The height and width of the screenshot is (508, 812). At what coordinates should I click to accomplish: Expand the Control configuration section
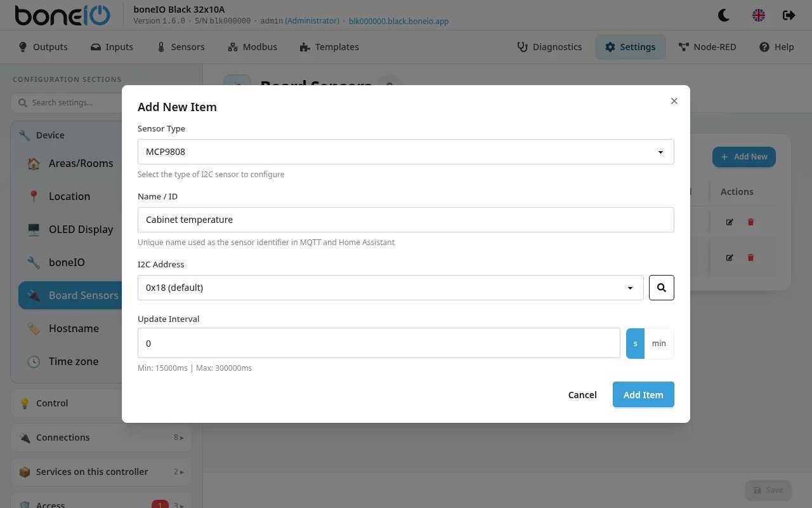[x=67, y=403]
